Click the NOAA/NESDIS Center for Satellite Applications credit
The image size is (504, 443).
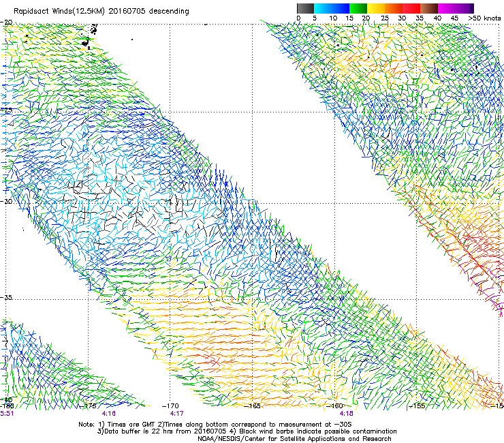pyautogui.click(x=294, y=439)
